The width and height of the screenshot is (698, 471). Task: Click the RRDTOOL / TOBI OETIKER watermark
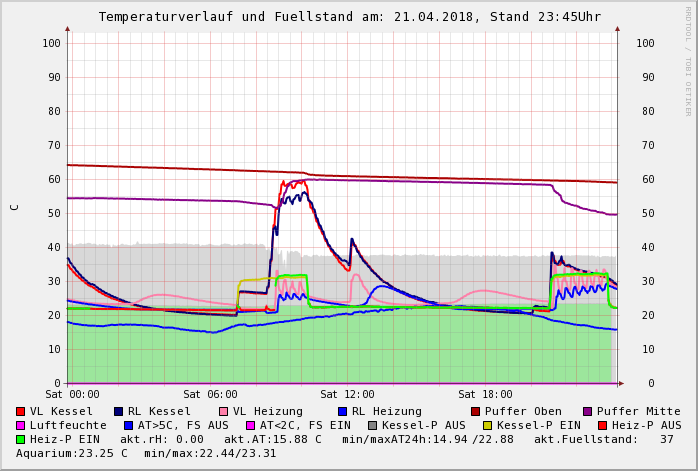click(x=688, y=61)
